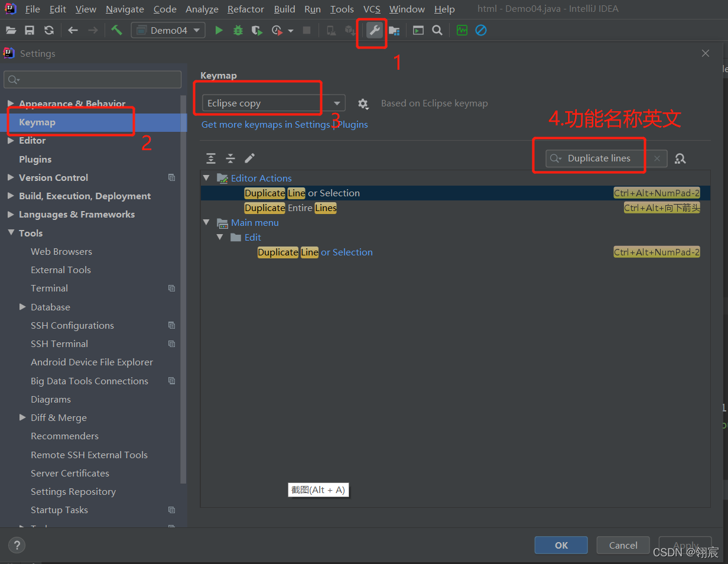Expand Languages & Frameworks section
The height and width of the screenshot is (564, 728).
(11, 215)
